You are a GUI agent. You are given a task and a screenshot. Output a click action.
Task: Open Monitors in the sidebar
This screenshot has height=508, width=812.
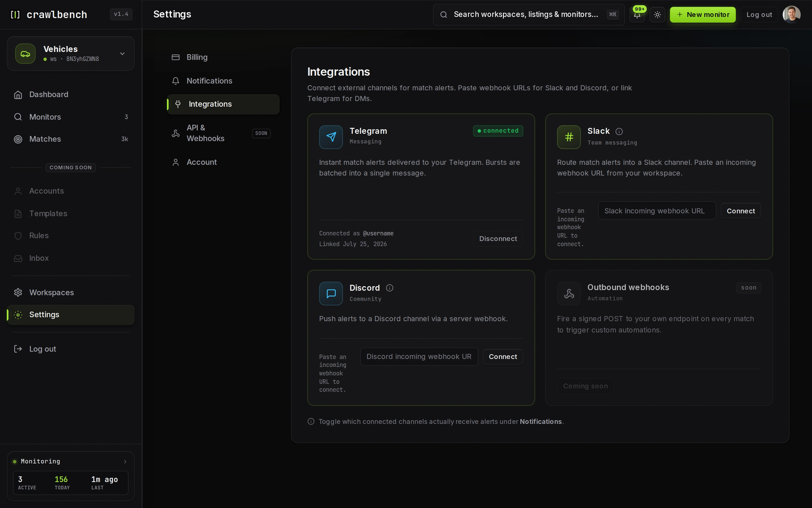coord(71,117)
